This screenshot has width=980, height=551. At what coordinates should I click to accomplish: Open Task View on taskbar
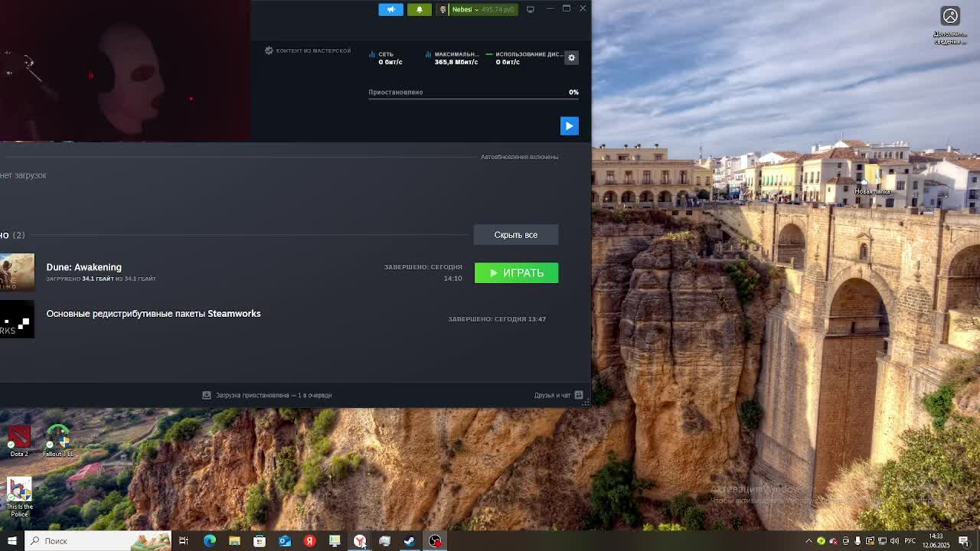point(184,541)
